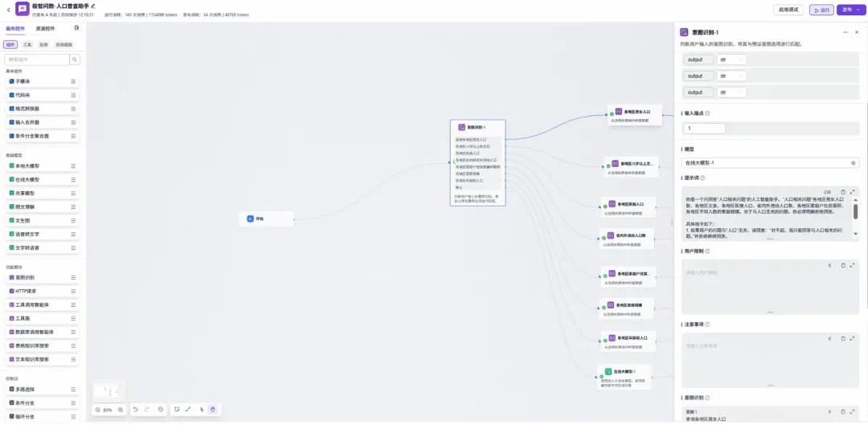Viewport: 868px width, 425px height.
Task: Expand the 提示词 editor to fullscreen
Action: (852, 192)
